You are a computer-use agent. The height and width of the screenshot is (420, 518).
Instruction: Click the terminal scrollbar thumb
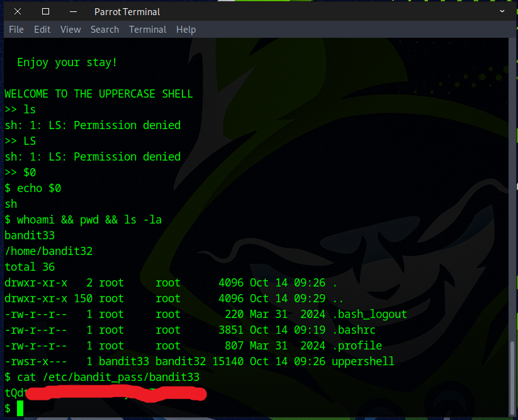(513, 377)
